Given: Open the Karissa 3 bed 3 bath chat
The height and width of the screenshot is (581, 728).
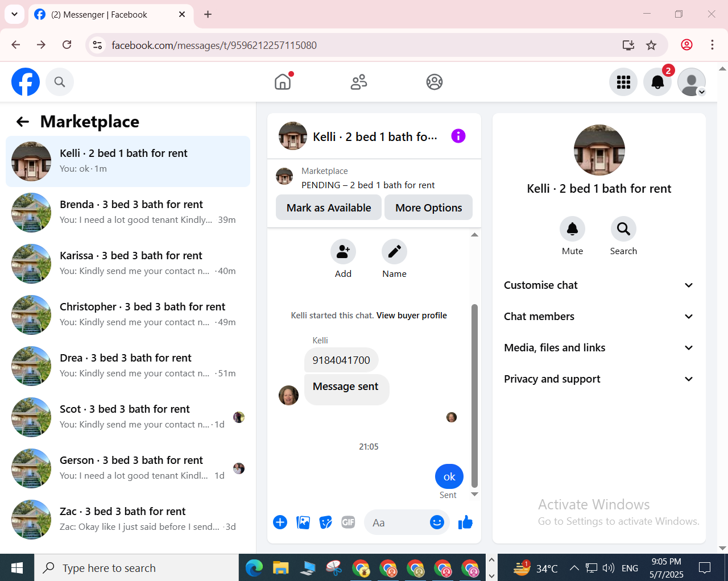Looking at the screenshot, I should (x=128, y=264).
